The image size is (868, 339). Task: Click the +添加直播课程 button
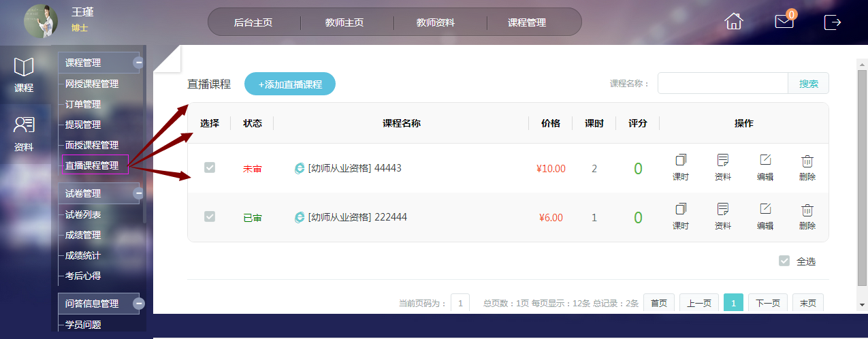pos(289,84)
